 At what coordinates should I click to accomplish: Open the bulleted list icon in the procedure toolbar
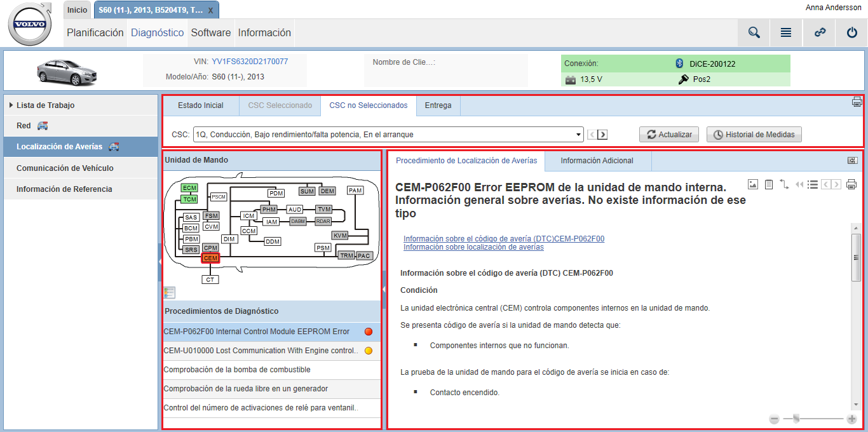[x=812, y=184]
